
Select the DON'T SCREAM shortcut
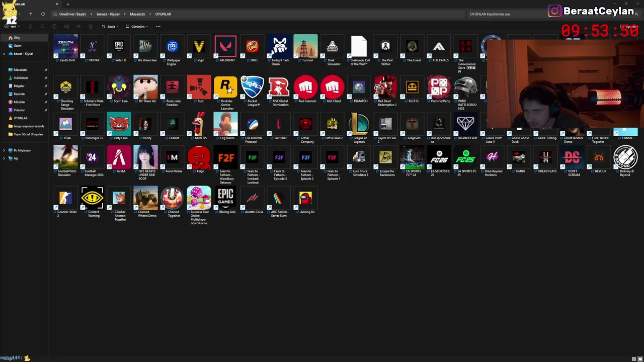point(572,161)
